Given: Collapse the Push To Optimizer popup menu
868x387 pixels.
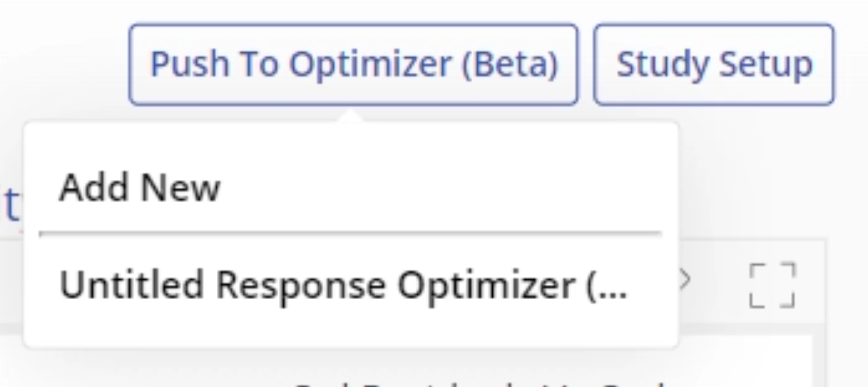Looking at the screenshot, I should tap(354, 64).
